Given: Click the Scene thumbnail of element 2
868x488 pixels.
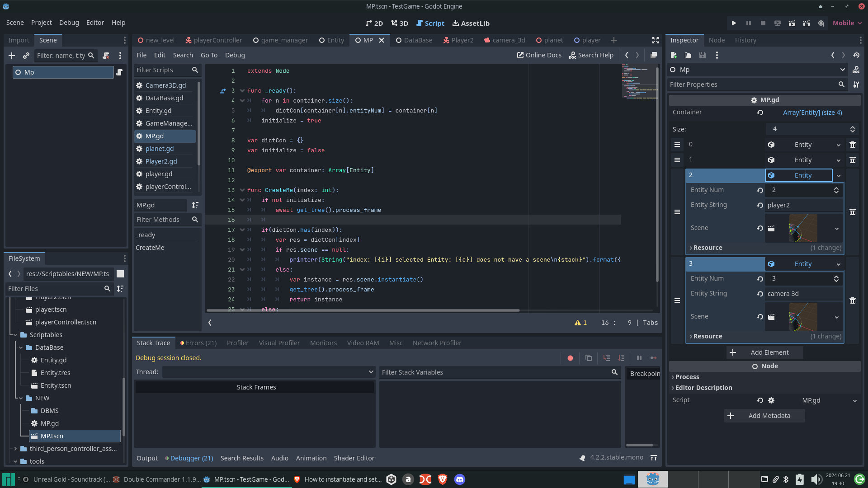Looking at the screenshot, I should tap(803, 228).
